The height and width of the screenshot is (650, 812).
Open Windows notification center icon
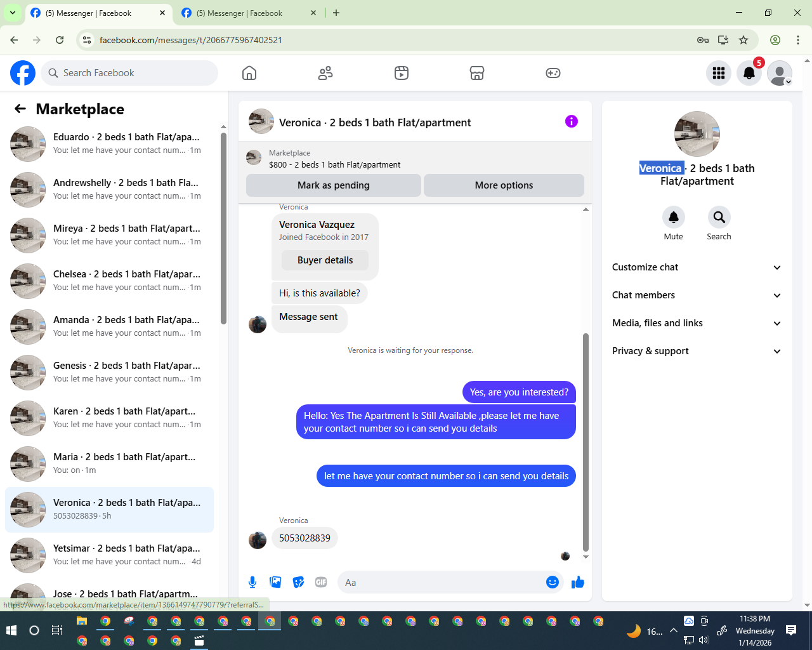pos(791,630)
